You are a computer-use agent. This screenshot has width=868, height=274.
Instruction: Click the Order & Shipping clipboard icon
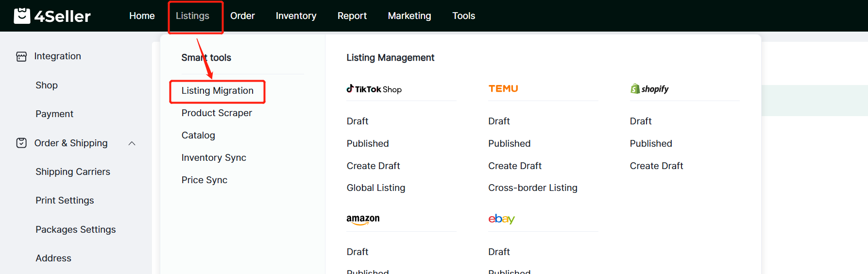21,143
